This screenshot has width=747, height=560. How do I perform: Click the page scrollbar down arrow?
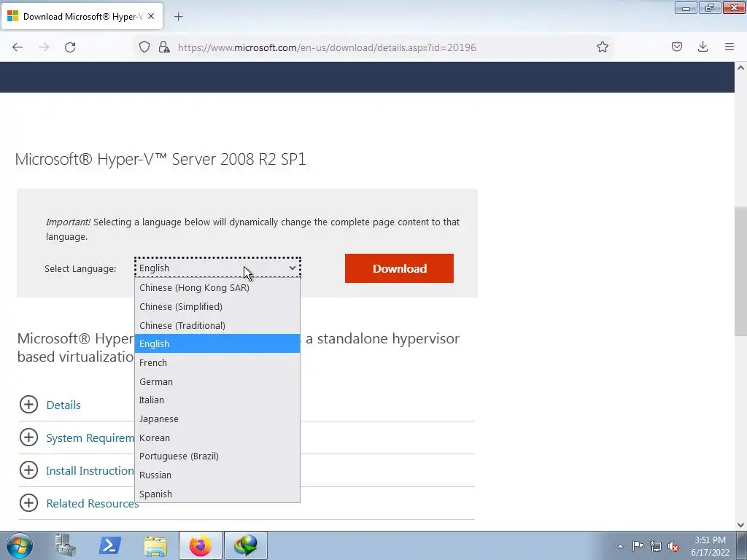click(740, 525)
